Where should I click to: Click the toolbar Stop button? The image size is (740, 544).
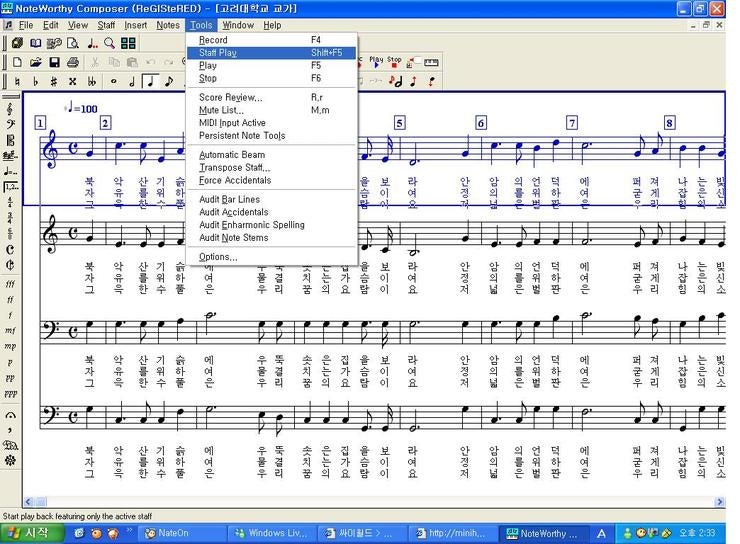tap(394, 62)
